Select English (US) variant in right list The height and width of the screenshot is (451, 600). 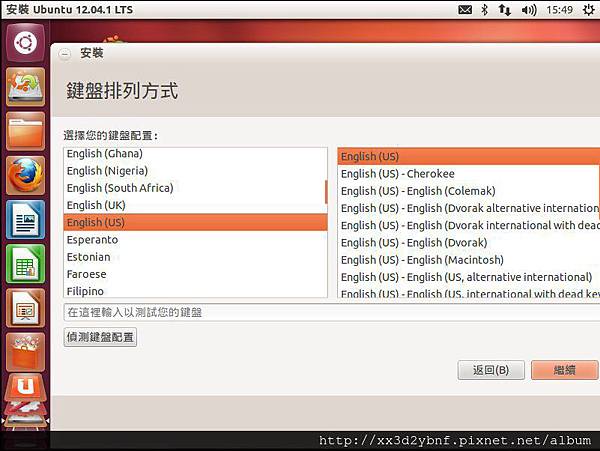(469, 156)
